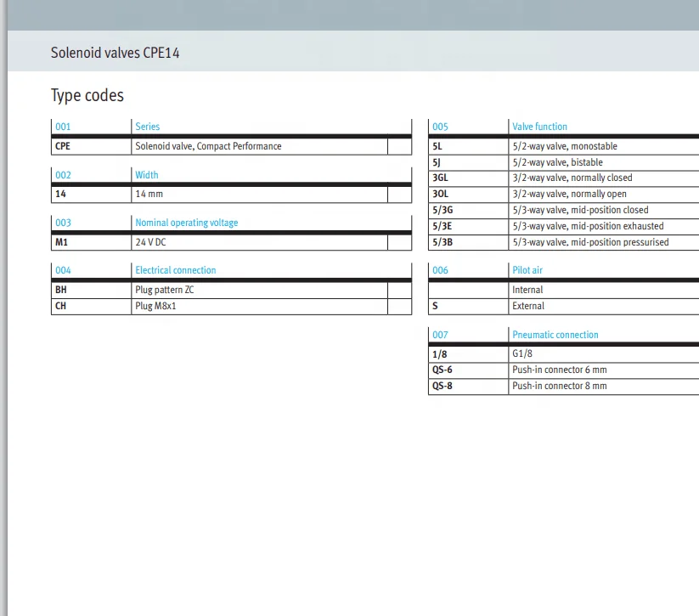
Task: Click the 'Series' column header
Action: coord(148,127)
